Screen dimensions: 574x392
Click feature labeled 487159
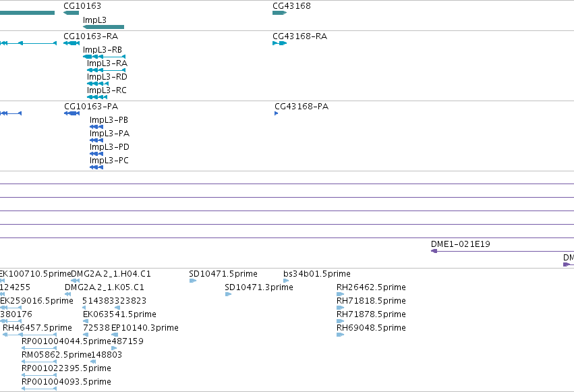coord(127,341)
